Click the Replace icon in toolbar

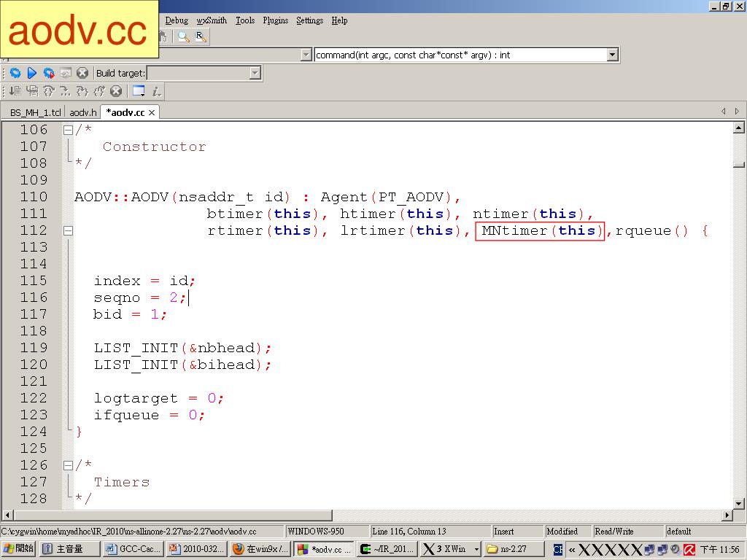pyautogui.click(x=201, y=36)
